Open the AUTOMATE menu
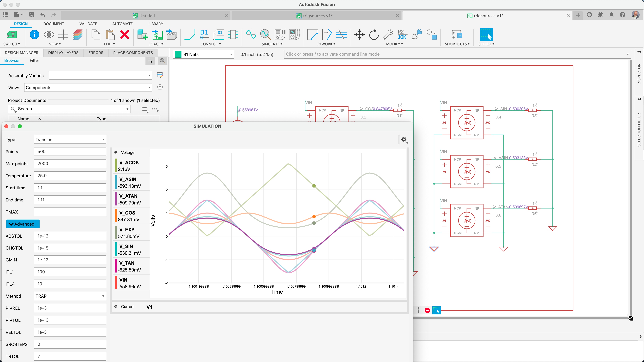644x362 pixels. (122, 24)
